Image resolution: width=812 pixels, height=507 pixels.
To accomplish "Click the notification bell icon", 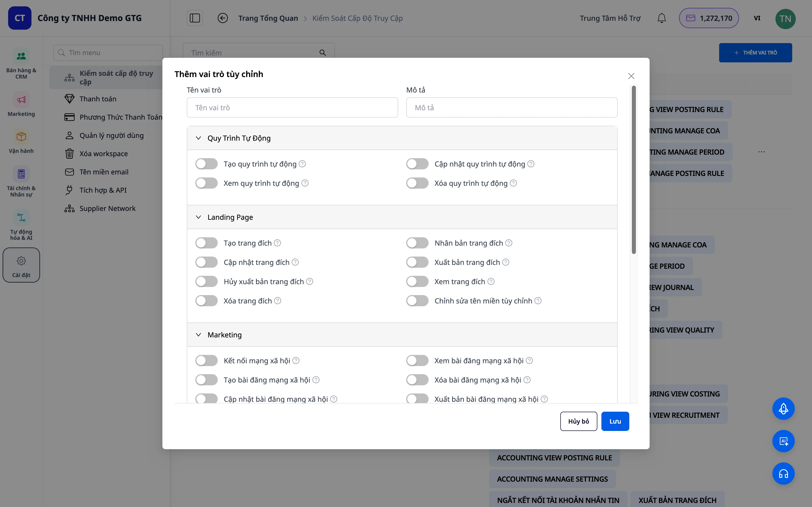I will coord(661,18).
